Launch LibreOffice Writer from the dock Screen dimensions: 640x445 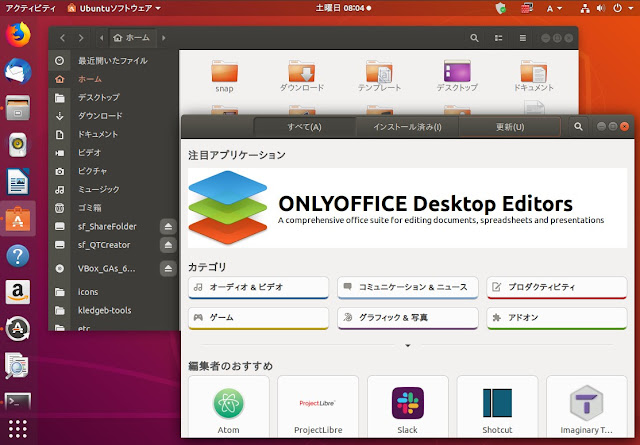tap(18, 181)
